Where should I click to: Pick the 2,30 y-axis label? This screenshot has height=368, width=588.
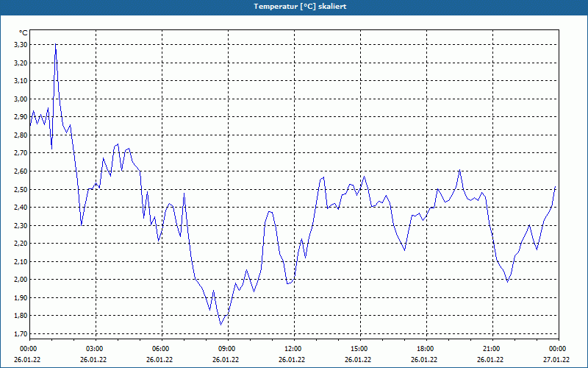point(21,226)
